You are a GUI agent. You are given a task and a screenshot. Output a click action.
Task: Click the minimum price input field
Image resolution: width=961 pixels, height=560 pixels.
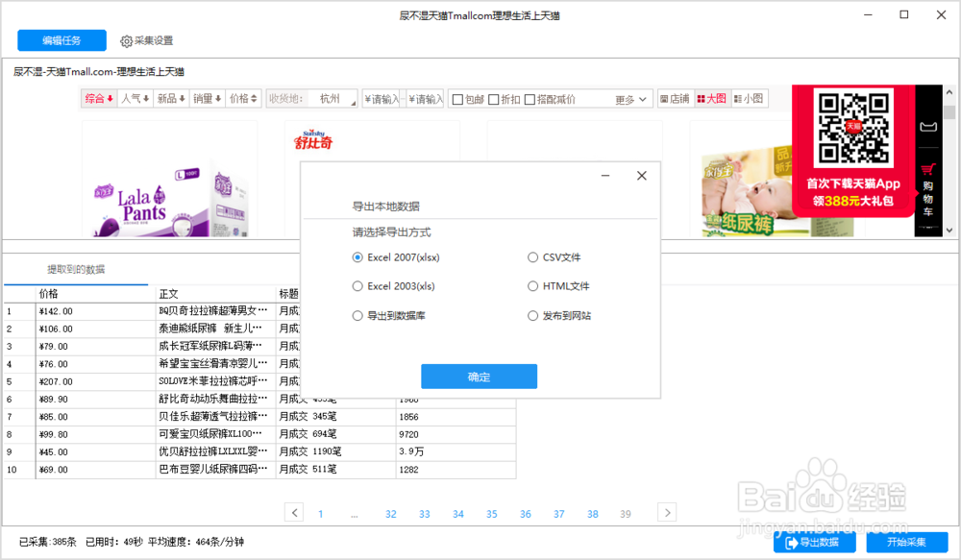(x=382, y=99)
